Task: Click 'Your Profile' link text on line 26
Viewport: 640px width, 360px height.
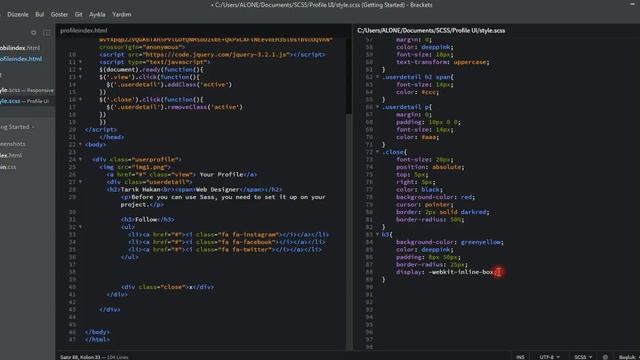Action: 221,174
